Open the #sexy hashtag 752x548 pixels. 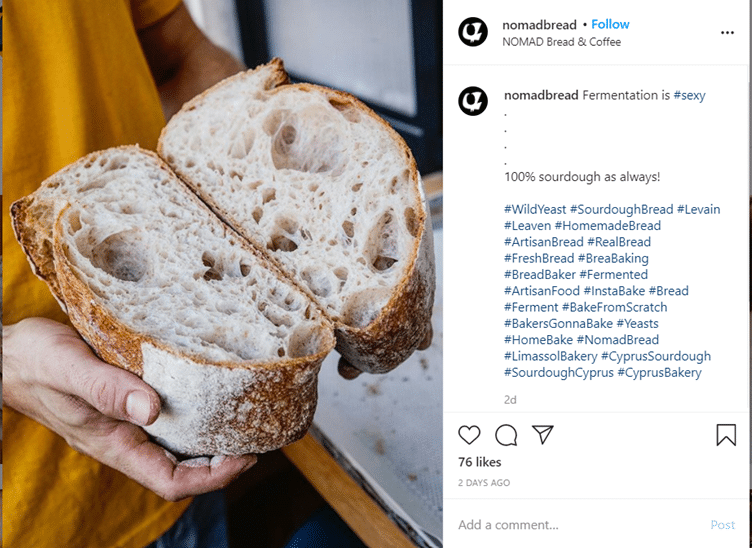[689, 95]
